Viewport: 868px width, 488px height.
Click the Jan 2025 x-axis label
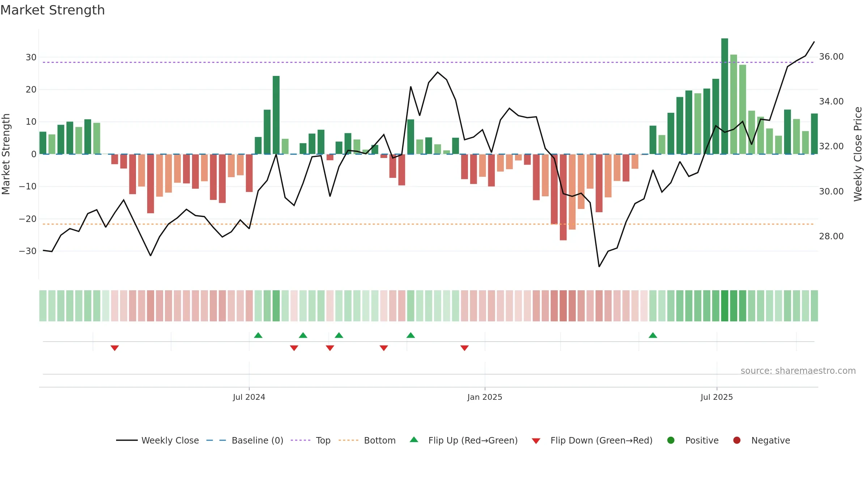tap(485, 397)
